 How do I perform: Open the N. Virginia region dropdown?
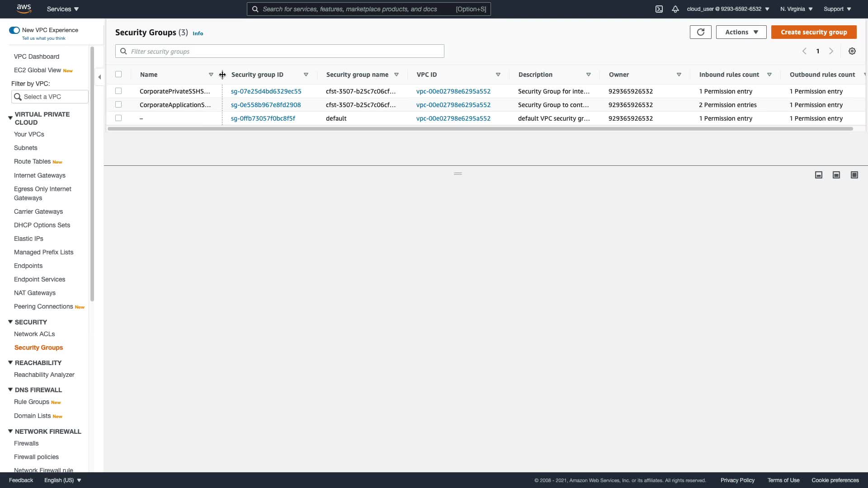(796, 9)
